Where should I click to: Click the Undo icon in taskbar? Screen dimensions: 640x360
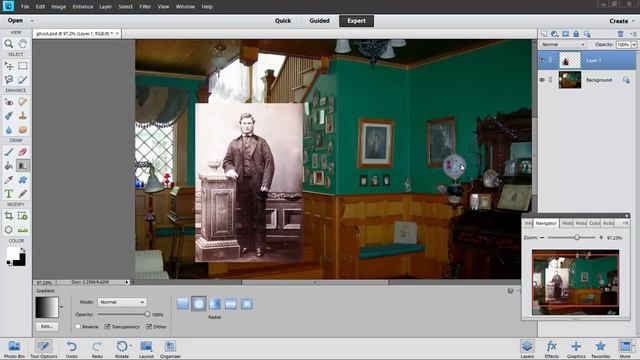pos(72,349)
